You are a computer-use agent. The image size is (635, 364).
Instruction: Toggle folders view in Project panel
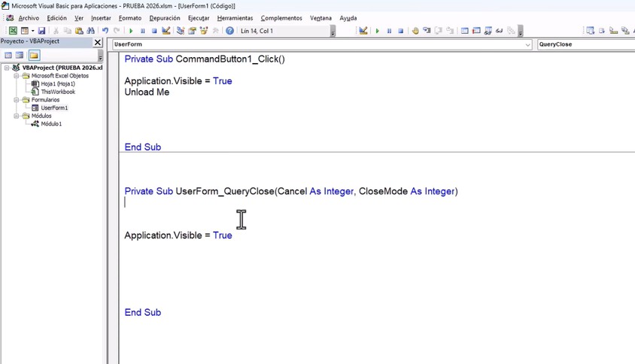pos(34,55)
